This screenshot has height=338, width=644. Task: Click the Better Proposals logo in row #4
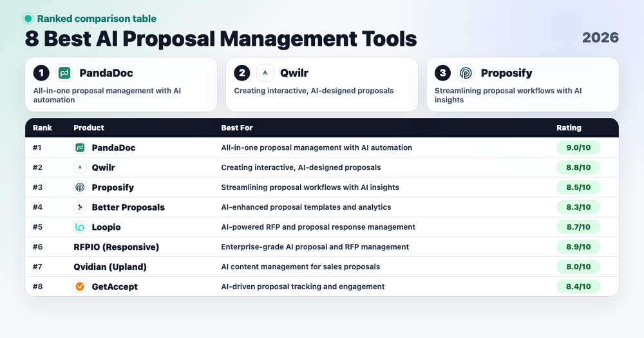80,207
